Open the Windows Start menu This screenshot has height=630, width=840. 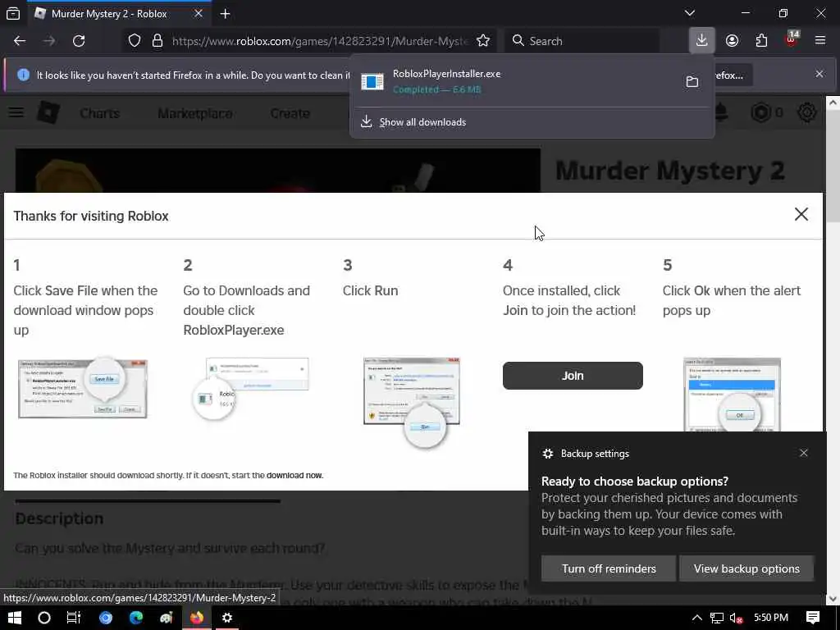15,618
